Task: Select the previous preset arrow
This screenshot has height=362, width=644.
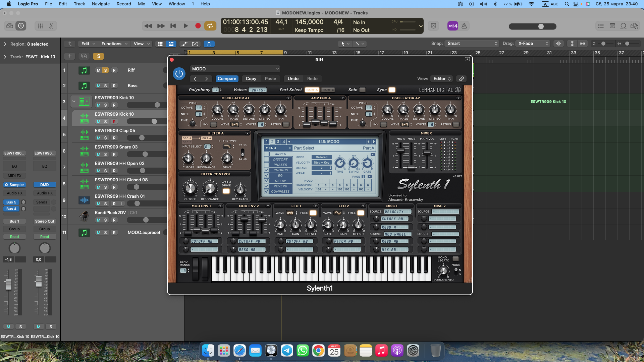Action: click(195, 79)
